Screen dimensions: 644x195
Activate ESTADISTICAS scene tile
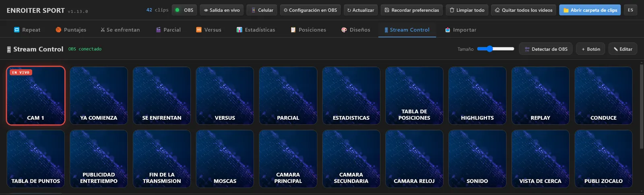pos(351,96)
